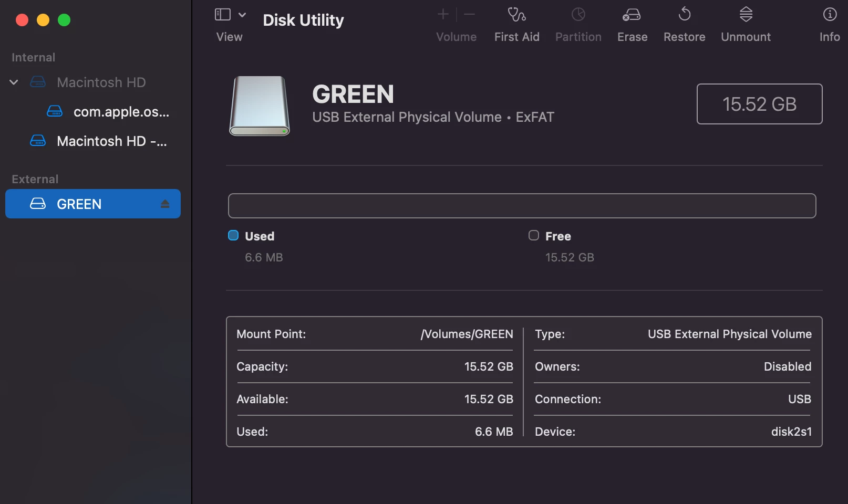Click the GREEN drive icon sidebar

tap(38, 204)
